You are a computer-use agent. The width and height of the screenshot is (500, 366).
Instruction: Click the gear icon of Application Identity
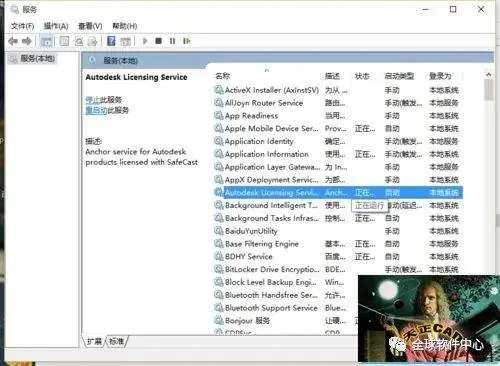(219, 141)
